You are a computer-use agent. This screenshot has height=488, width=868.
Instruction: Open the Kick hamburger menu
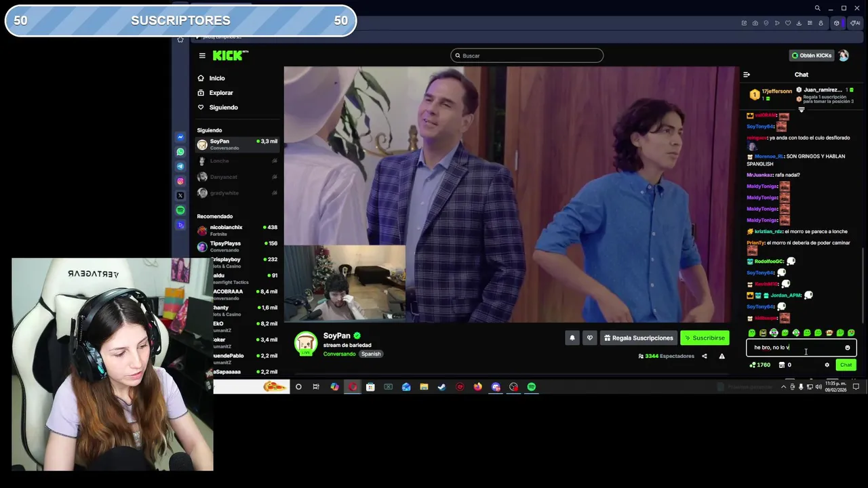click(x=202, y=56)
